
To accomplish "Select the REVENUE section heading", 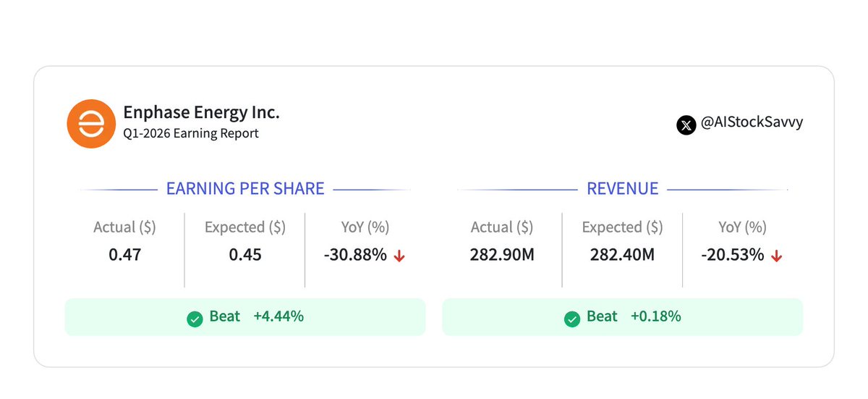I will coord(622,189).
